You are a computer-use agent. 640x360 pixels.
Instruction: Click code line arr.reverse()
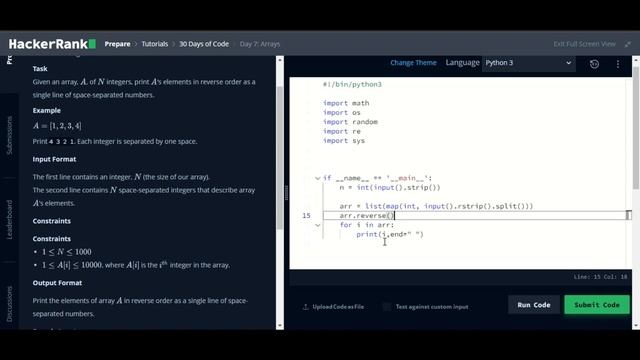[x=367, y=216]
